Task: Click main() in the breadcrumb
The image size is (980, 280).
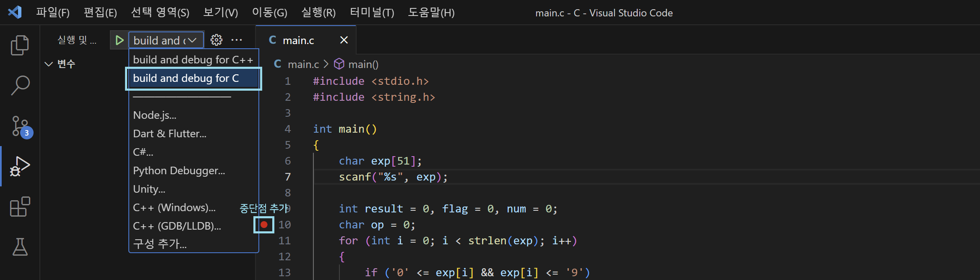Action: click(x=363, y=64)
